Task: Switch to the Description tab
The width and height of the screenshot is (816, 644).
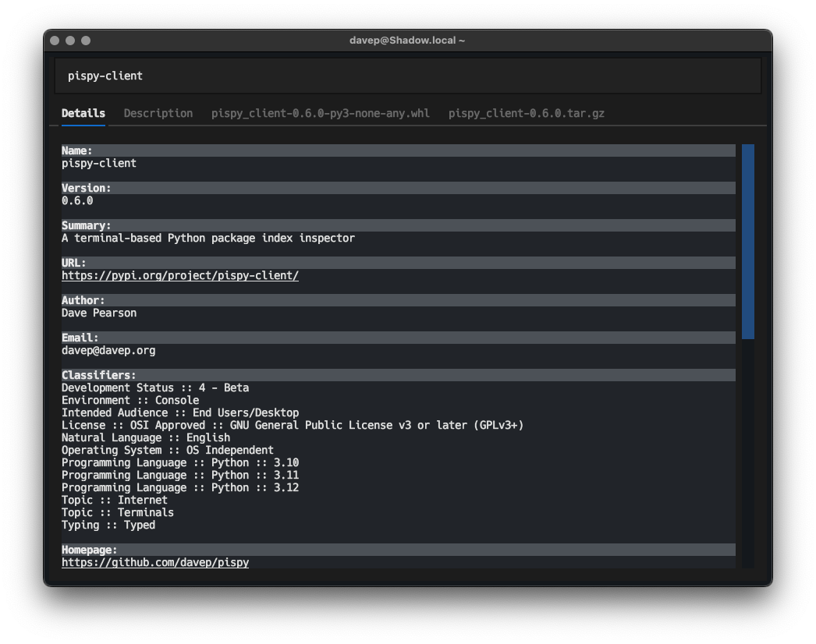Action: pyautogui.click(x=158, y=113)
